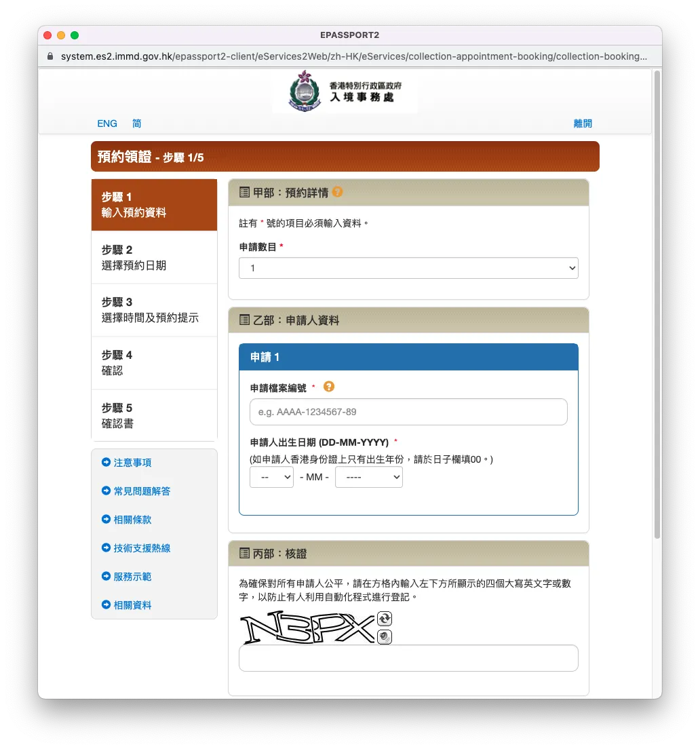Click the list icon in 甲部 header
This screenshot has width=700, height=749.
(244, 193)
